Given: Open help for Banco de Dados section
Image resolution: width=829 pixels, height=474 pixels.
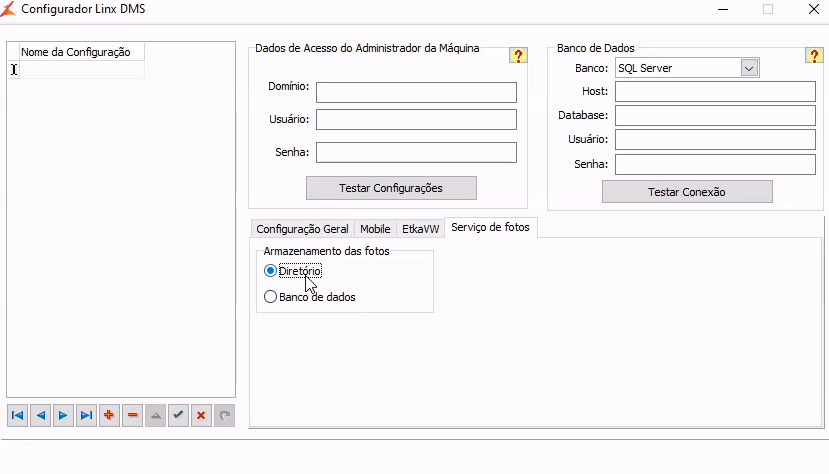Looking at the screenshot, I should [814, 55].
